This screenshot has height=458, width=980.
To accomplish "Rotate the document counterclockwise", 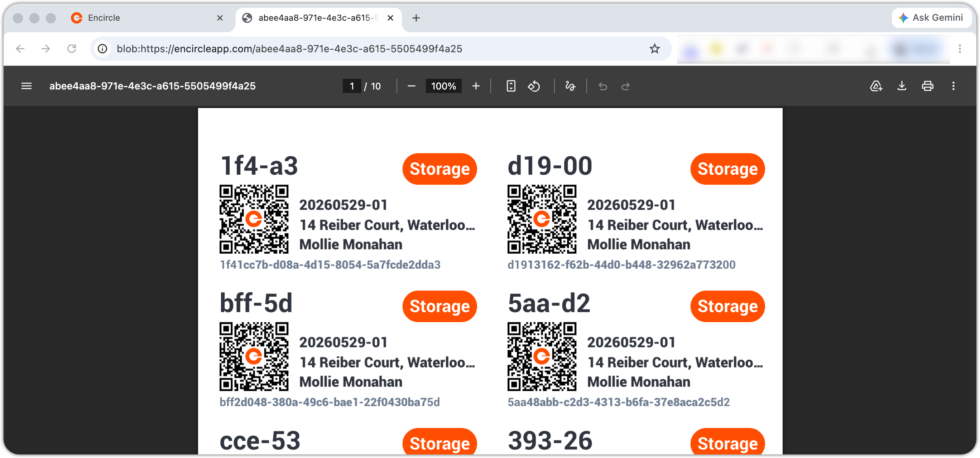I will [x=534, y=86].
